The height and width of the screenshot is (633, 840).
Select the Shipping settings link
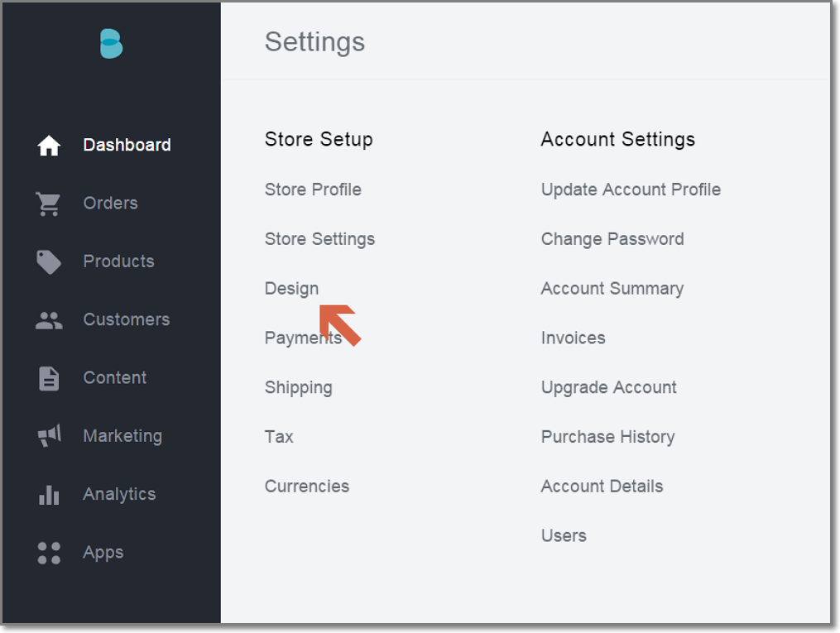pos(298,387)
